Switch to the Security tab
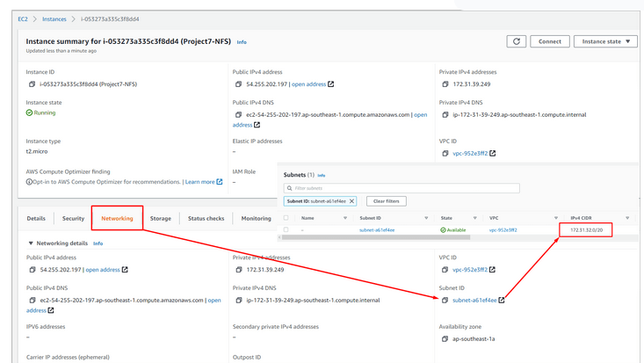 coord(73,218)
